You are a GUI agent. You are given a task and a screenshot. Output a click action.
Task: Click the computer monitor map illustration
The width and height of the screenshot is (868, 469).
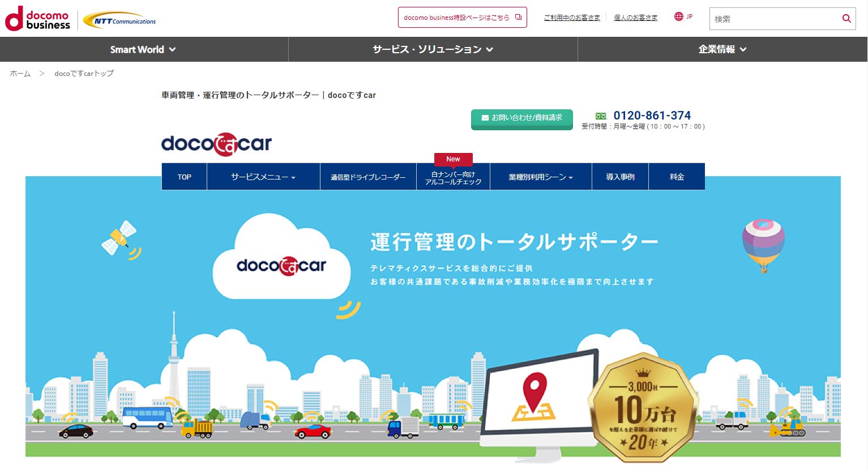[x=538, y=404]
